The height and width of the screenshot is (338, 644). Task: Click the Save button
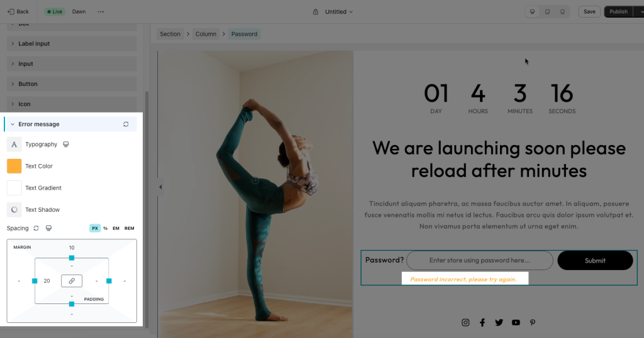pyautogui.click(x=589, y=11)
